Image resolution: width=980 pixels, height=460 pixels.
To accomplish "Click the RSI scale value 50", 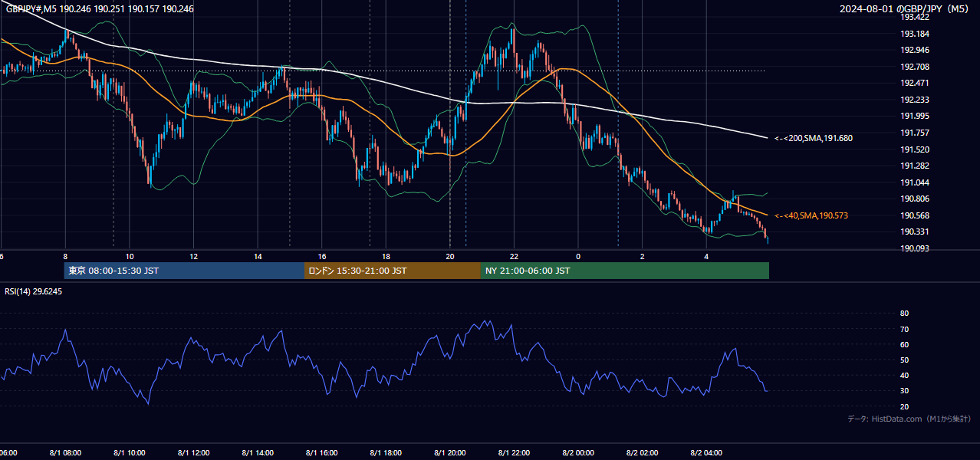I will [904, 360].
